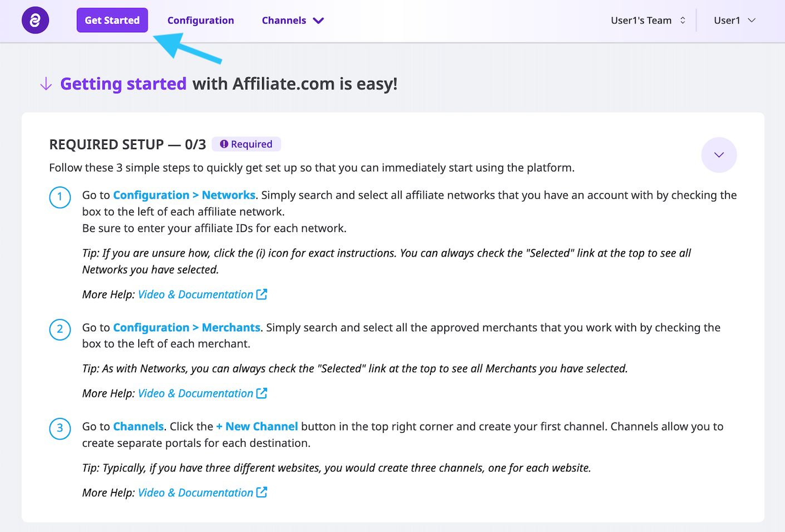Click the Channels link in step 3

[x=138, y=427]
